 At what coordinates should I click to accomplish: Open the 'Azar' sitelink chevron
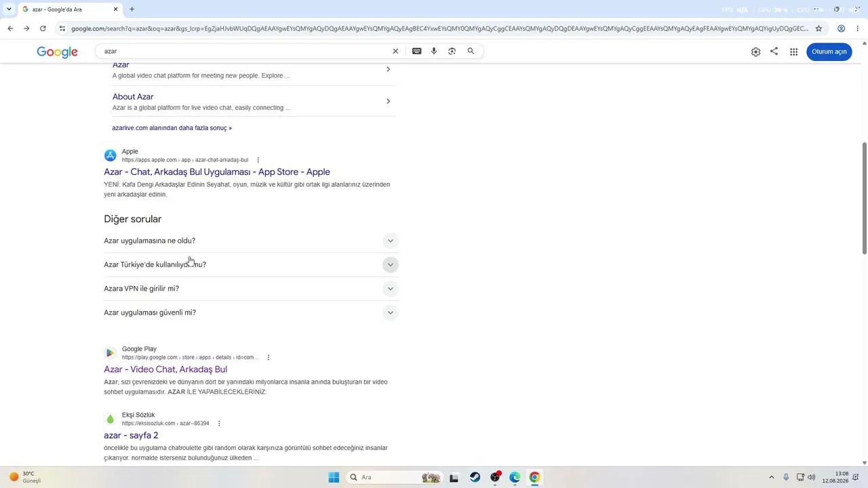point(388,69)
